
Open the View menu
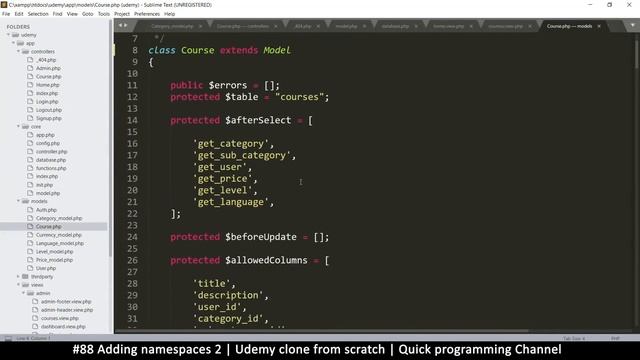point(72,14)
